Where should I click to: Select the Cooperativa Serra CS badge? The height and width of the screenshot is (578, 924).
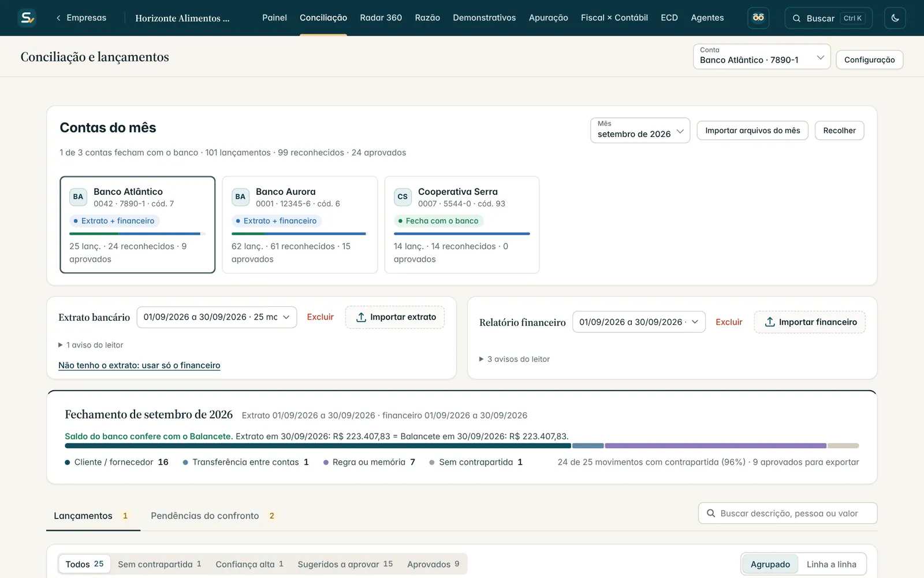click(x=403, y=197)
